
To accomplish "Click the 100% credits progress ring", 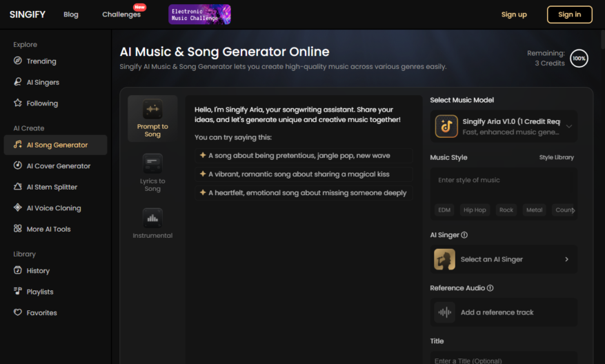I will (x=579, y=58).
